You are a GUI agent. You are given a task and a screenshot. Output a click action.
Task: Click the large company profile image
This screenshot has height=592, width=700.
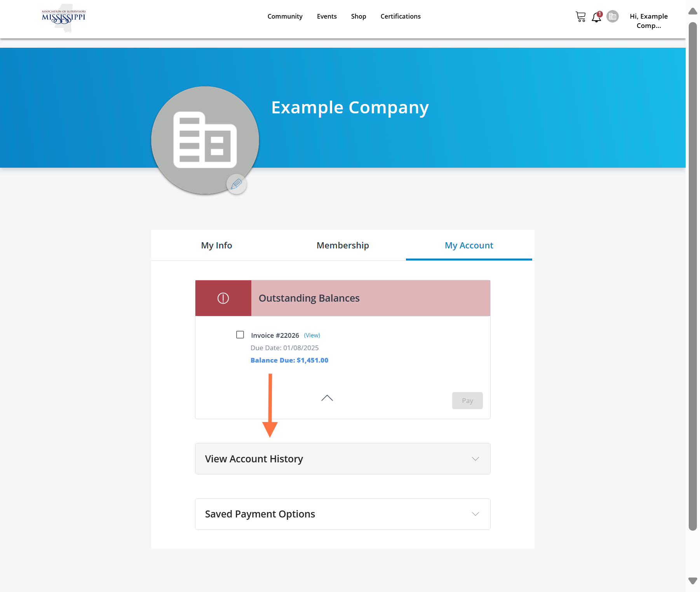pos(205,140)
